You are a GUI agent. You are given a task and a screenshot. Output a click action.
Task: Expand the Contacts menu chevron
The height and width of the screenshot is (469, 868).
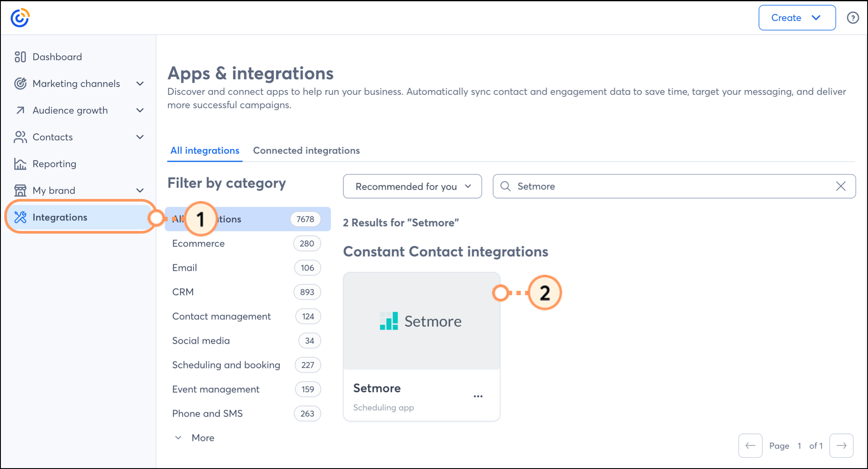(140, 137)
